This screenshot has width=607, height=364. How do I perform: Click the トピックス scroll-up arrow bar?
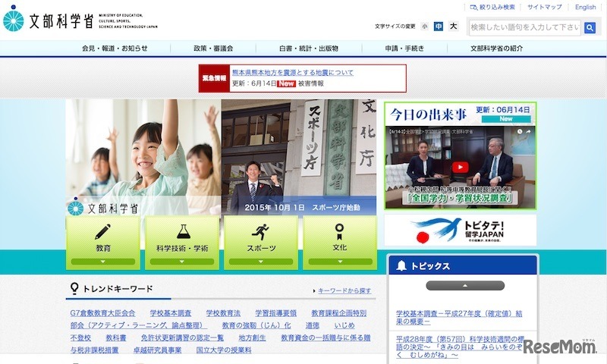(465, 285)
